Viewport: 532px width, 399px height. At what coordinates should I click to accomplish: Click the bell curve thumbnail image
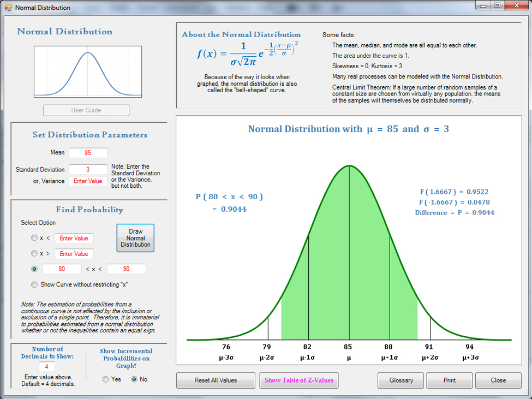[x=88, y=72]
